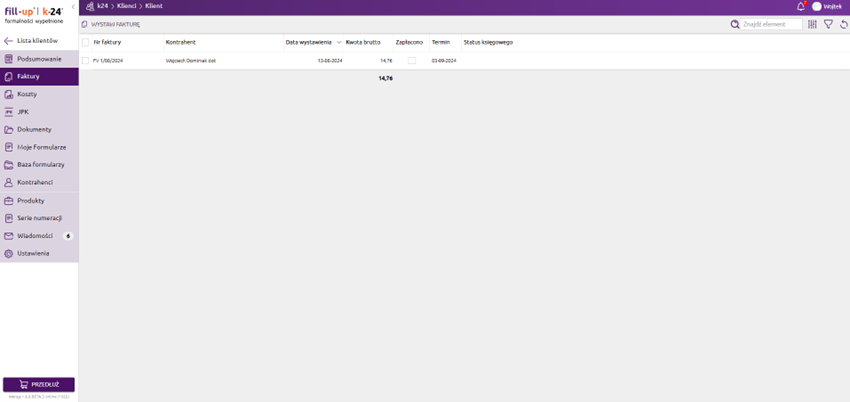Open the Wojtek user avatar menu

(x=817, y=7)
